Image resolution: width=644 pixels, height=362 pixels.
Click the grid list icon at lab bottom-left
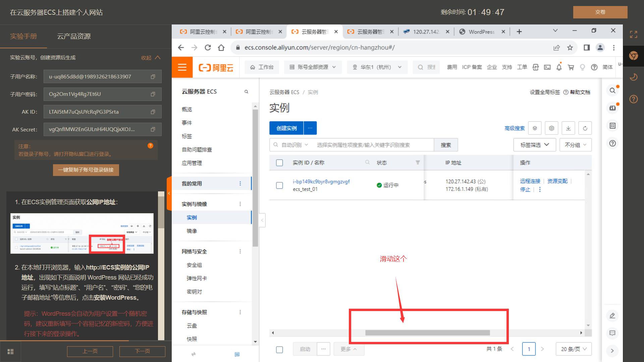(x=10, y=351)
